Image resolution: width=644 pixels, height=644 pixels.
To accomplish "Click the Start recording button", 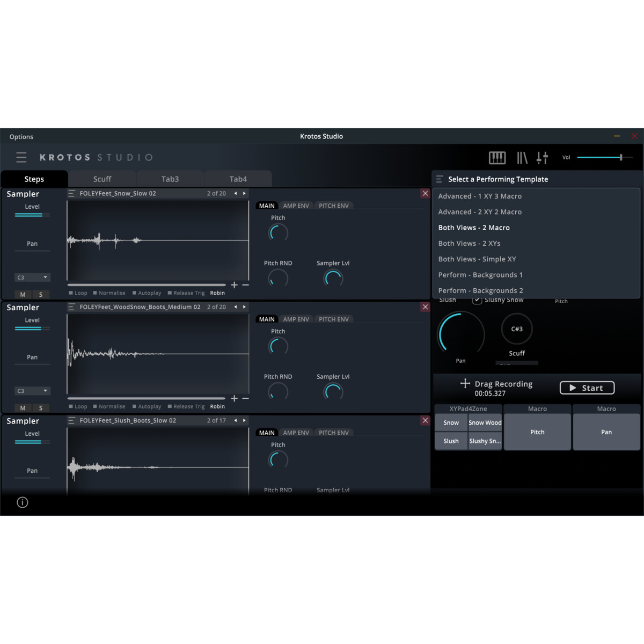I will tap(587, 387).
